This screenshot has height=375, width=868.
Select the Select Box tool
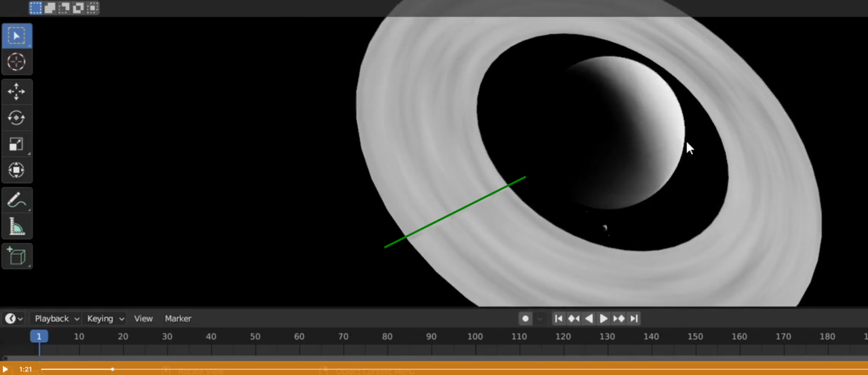click(16, 36)
